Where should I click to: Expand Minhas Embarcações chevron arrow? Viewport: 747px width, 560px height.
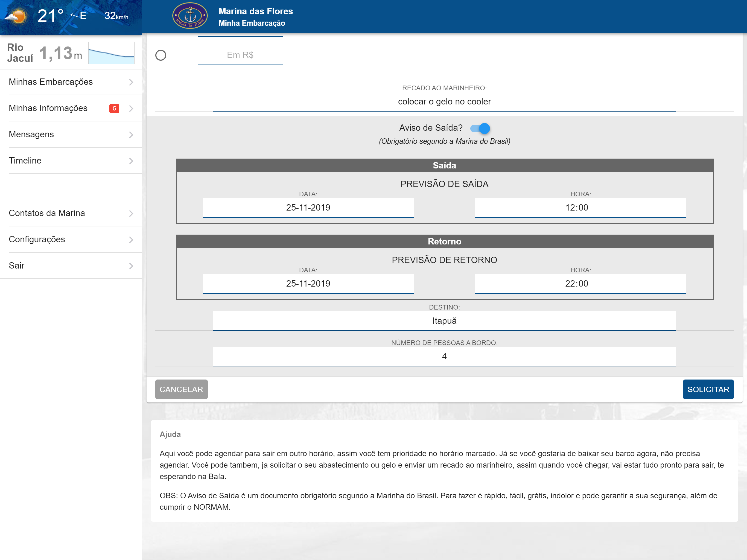pos(131,82)
